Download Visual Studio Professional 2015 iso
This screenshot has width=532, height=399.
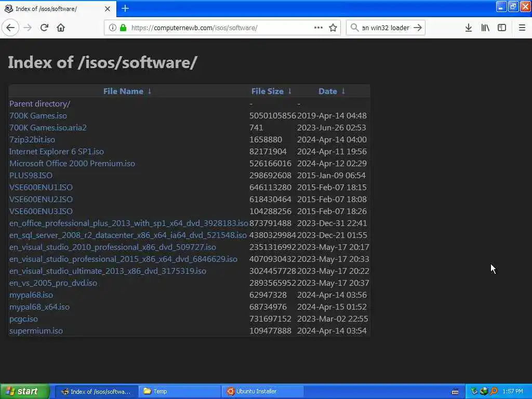click(123, 259)
